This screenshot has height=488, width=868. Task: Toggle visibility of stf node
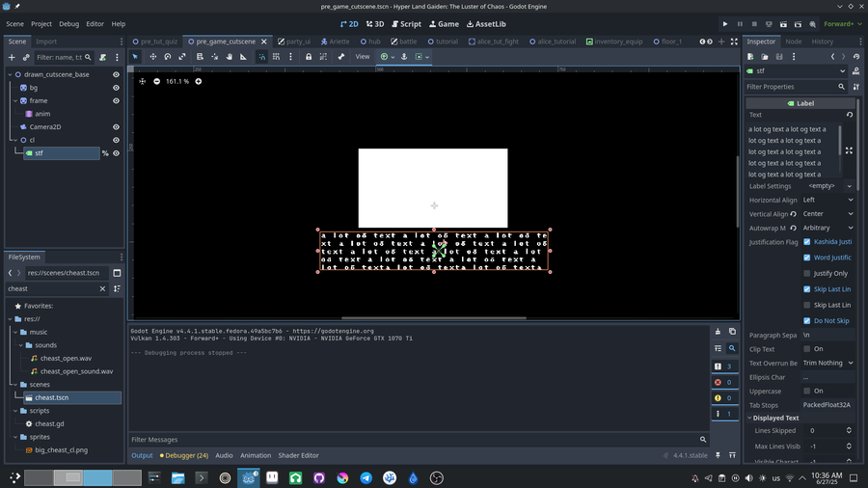pos(117,153)
